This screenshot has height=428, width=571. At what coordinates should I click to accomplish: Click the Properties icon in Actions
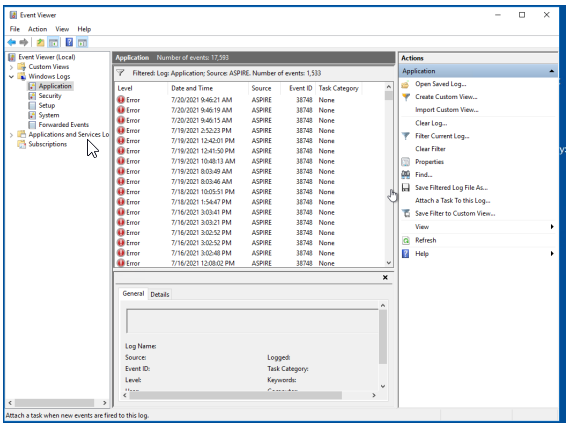(x=406, y=162)
